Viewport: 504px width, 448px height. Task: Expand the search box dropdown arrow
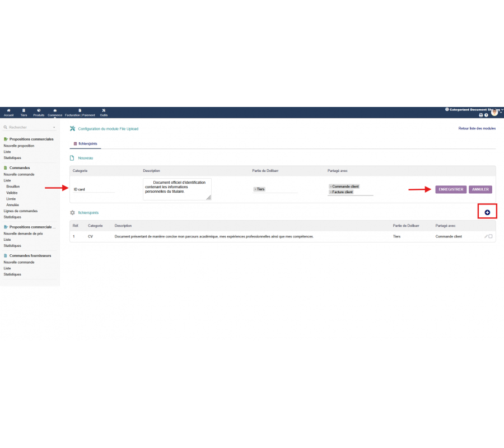[x=54, y=128]
